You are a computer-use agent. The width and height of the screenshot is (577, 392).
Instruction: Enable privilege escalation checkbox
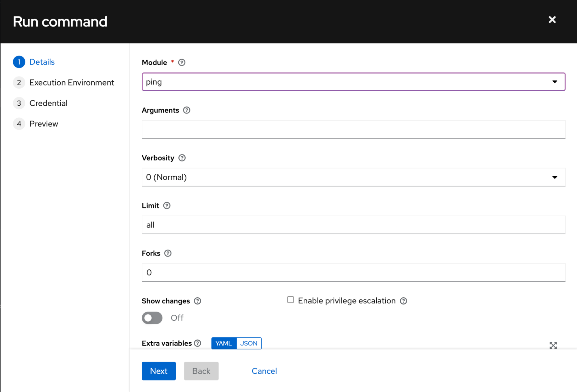pyautogui.click(x=290, y=300)
